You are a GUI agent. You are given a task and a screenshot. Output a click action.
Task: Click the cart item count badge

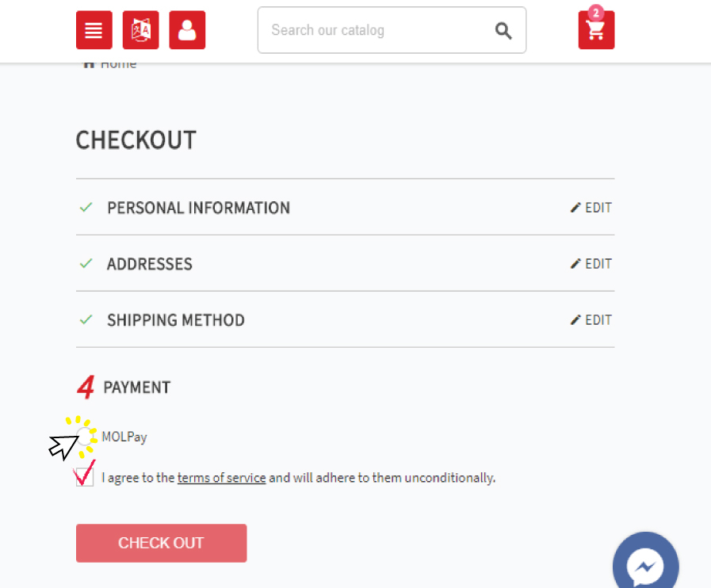596,13
